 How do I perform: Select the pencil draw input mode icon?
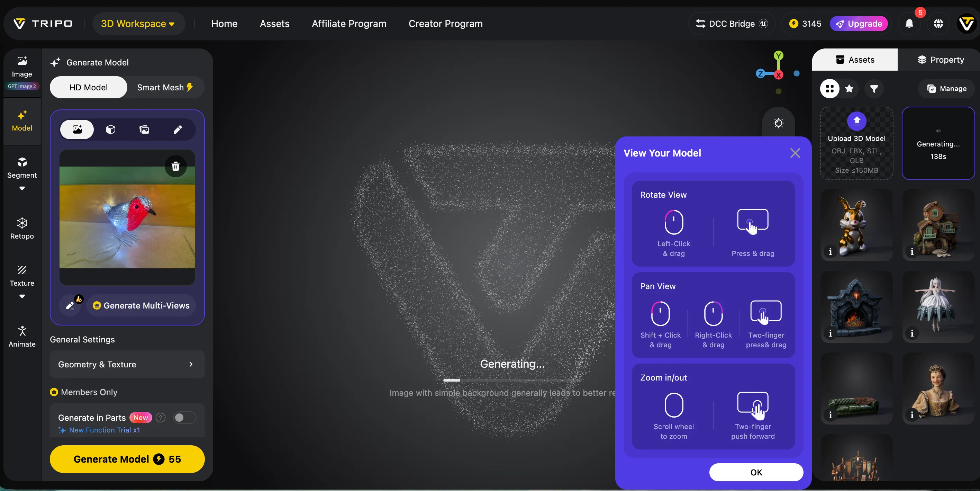[178, 130]
